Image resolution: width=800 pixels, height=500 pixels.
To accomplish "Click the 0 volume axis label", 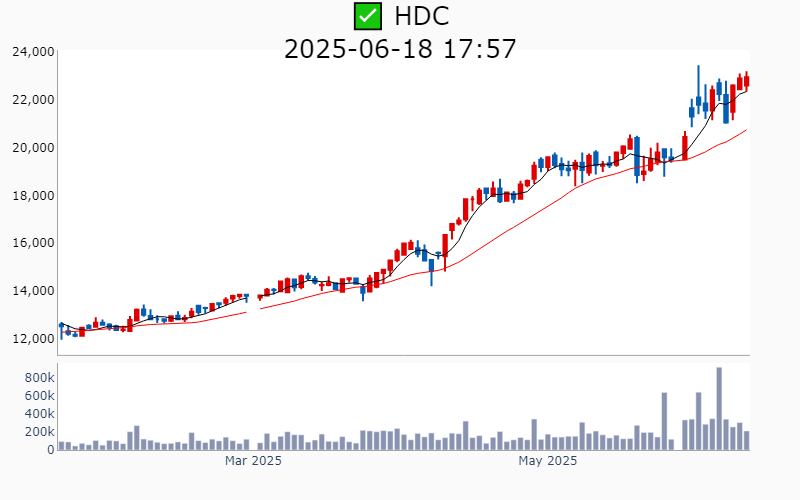I will point(51,449).
